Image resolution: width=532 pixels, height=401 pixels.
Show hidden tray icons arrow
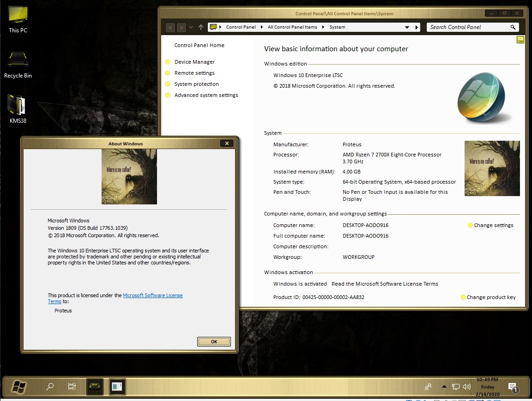(x=444, y=386)
